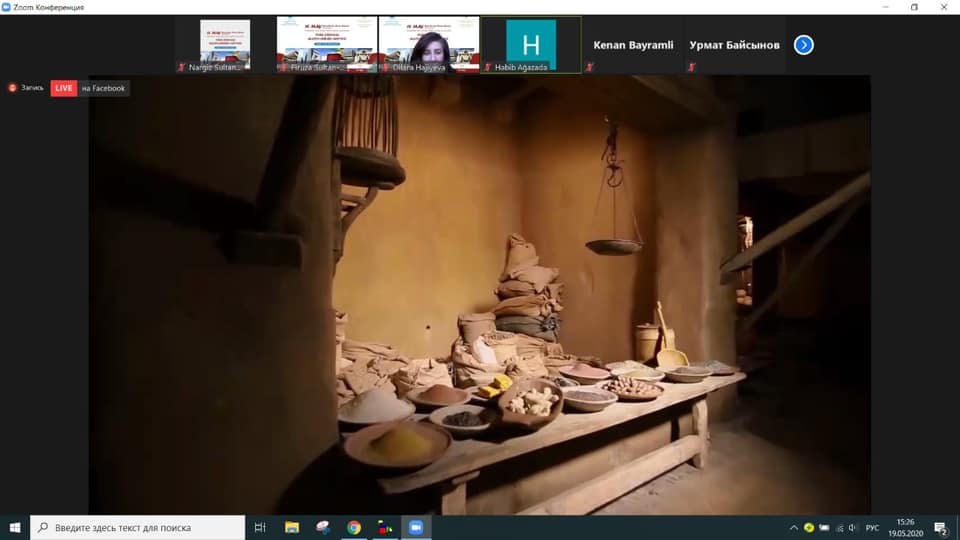Click the Windows taskbar search field

[x=138, y=527]
